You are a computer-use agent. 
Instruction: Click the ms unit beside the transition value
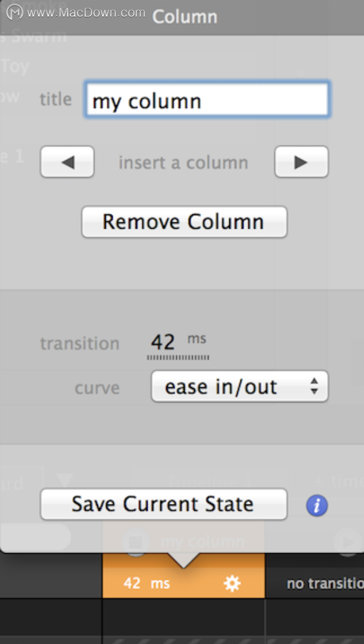[197, 339]
